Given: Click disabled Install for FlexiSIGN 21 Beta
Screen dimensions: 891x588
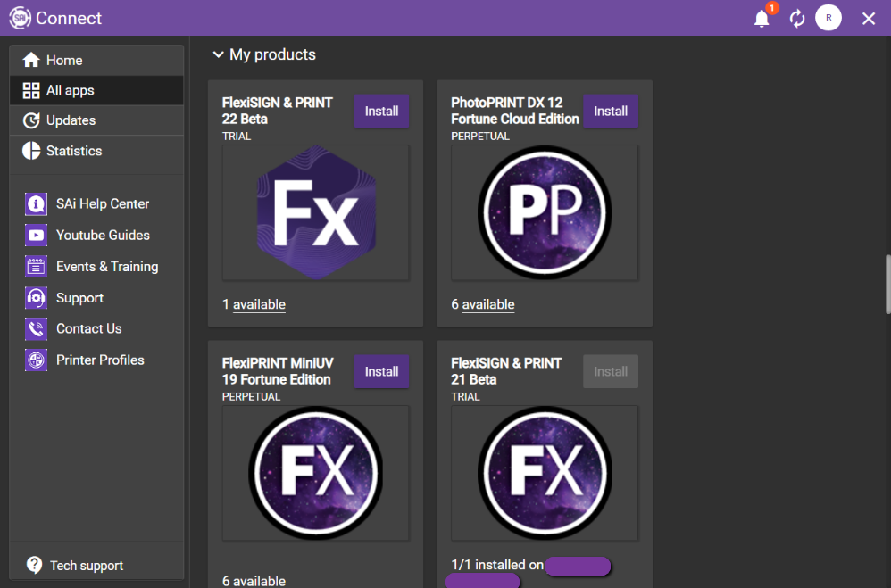Looking at the screenshot, I should (611, 371).
